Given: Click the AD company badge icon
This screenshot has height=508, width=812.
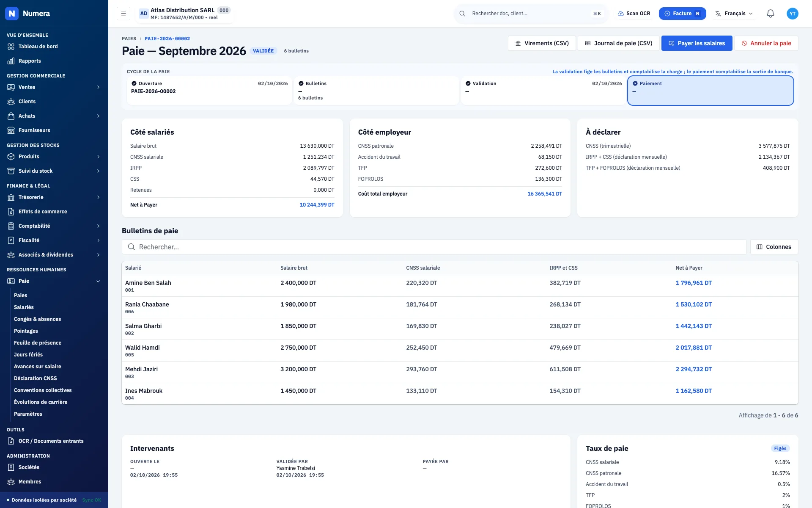Looking at the screenshot, I should point(144,14).
